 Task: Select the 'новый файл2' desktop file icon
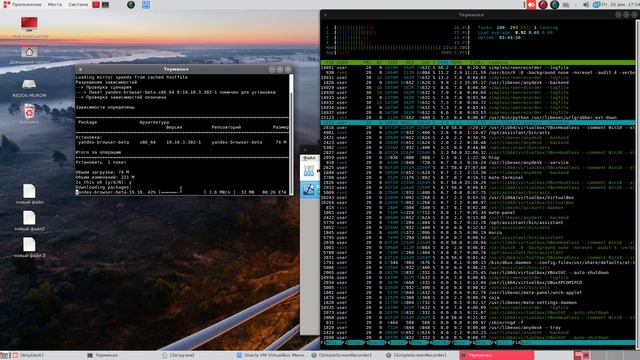(x=29, y=218)
